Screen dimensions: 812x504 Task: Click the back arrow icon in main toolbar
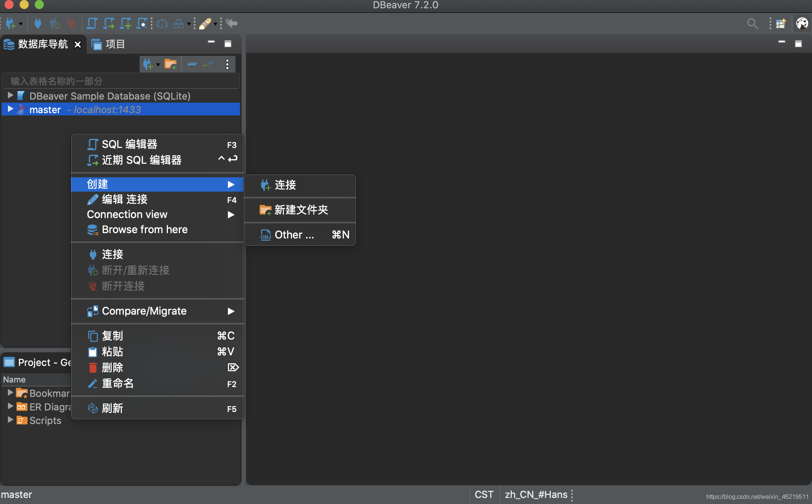(232, 23)
